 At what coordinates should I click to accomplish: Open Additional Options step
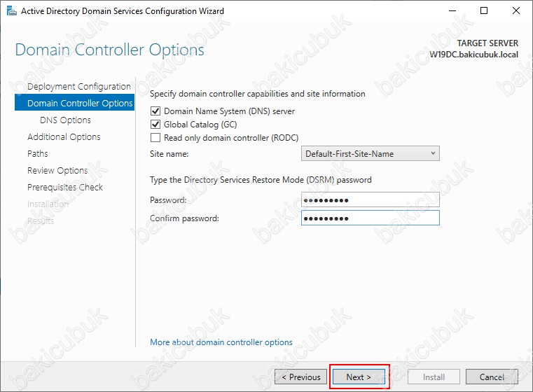point(64,136)
